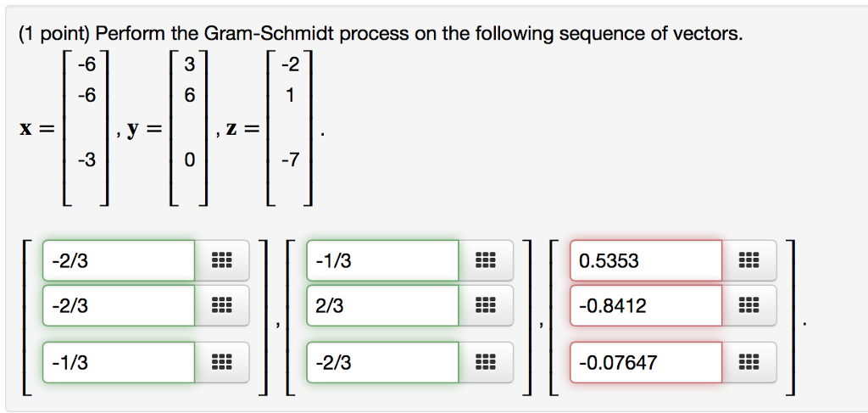Open equation editor beside second vector's bottom -2/3 field
The image size is (868, 413).
[x=486, y=363]
